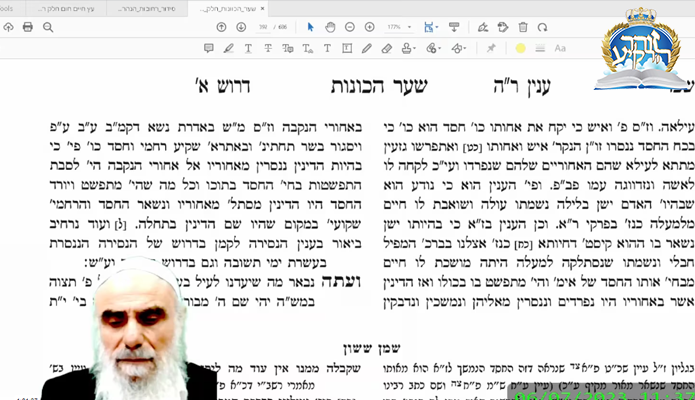Click the print icon
Image resolution: width=695 pixels, height=400 pixels.
28,26
